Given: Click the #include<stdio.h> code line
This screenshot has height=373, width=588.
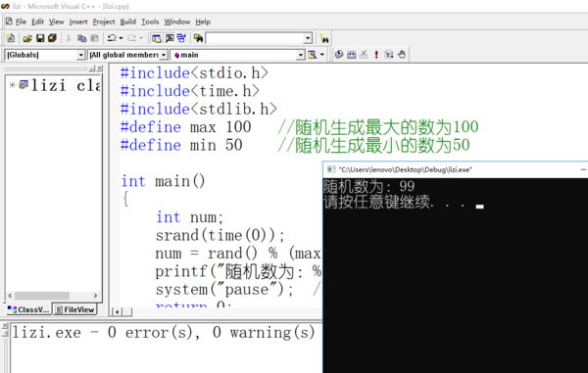Looking at the screenshot, I should (194, 73).
